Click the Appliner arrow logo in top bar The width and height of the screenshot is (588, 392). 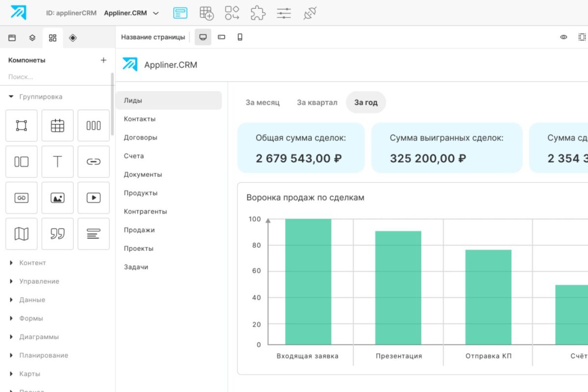click(x=18, y=13)
